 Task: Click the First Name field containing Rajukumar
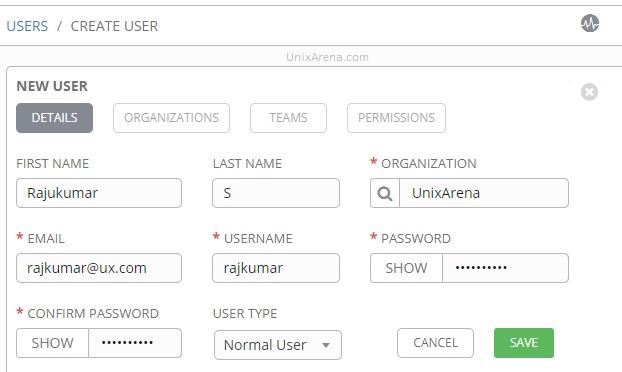(99, 193)
